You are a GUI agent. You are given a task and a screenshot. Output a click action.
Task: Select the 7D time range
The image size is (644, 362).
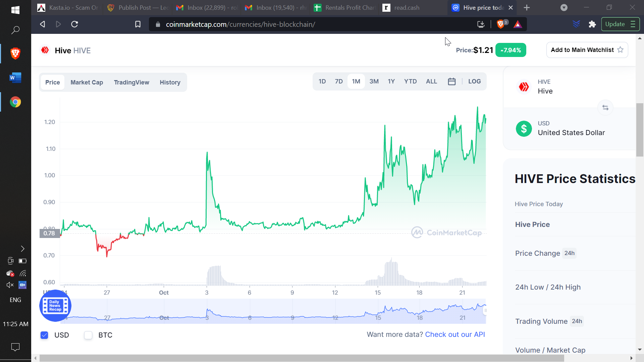pyautogui.click(x=339, y=81)
